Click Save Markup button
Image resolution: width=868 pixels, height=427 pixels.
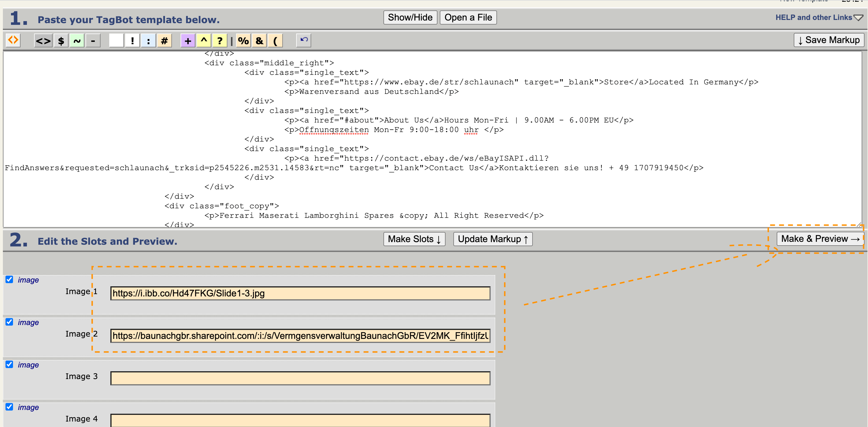coord(829,40)
